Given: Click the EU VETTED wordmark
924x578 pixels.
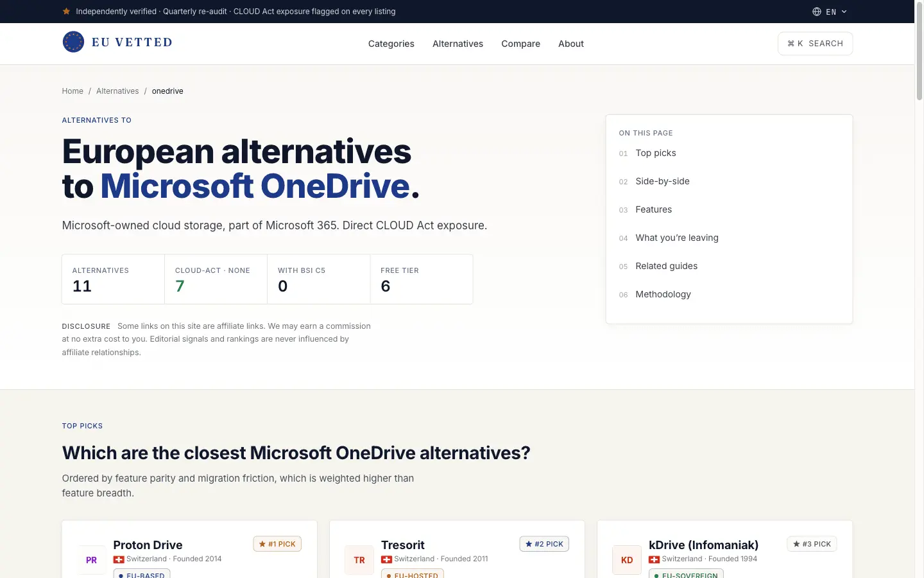Looking at the screenshot, I should tap(132, 42).
